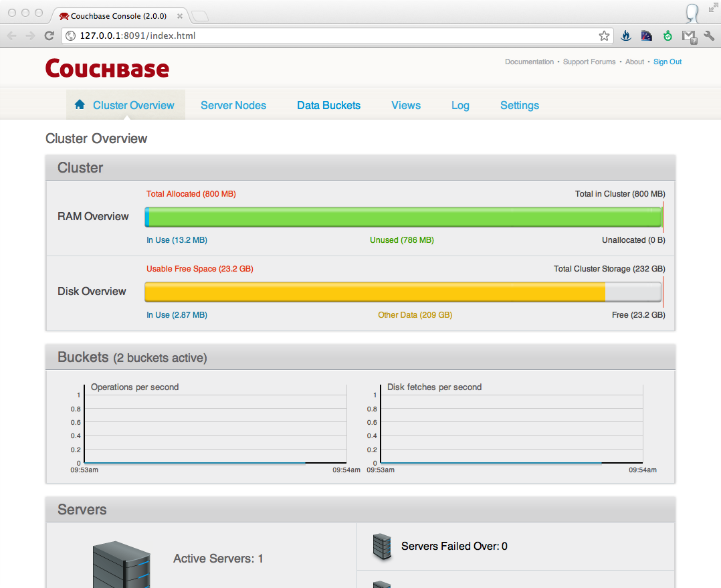Click the Disk Overview label
Viewport: 721px width, 588px height.
[x=92, y=292]
